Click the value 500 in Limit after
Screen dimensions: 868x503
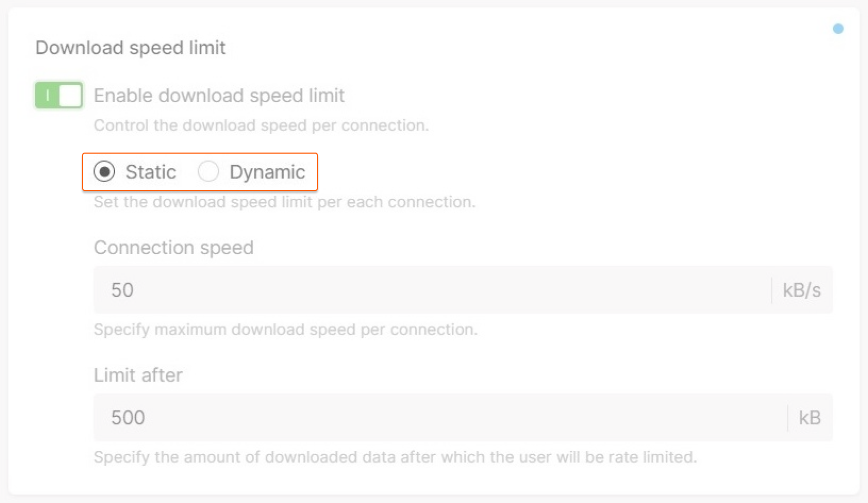tap(128, 417)
